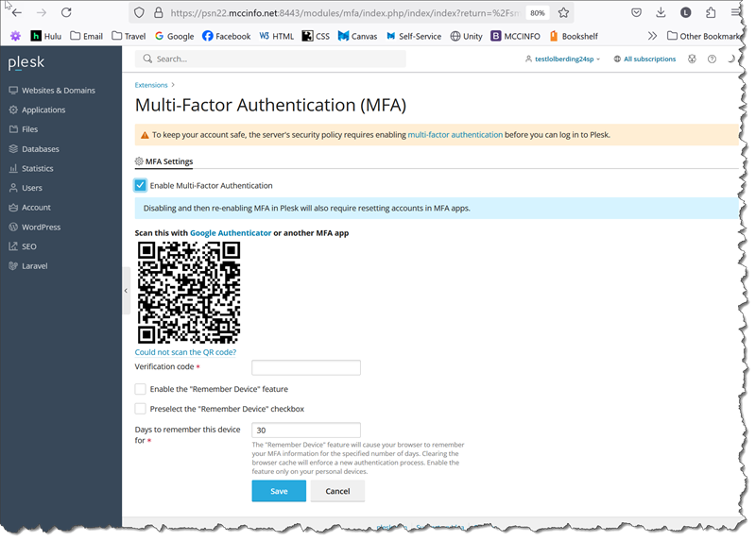Open the Facebook bookmark
This screenshot has height=541, width=756.
click(x=227, y=36)
